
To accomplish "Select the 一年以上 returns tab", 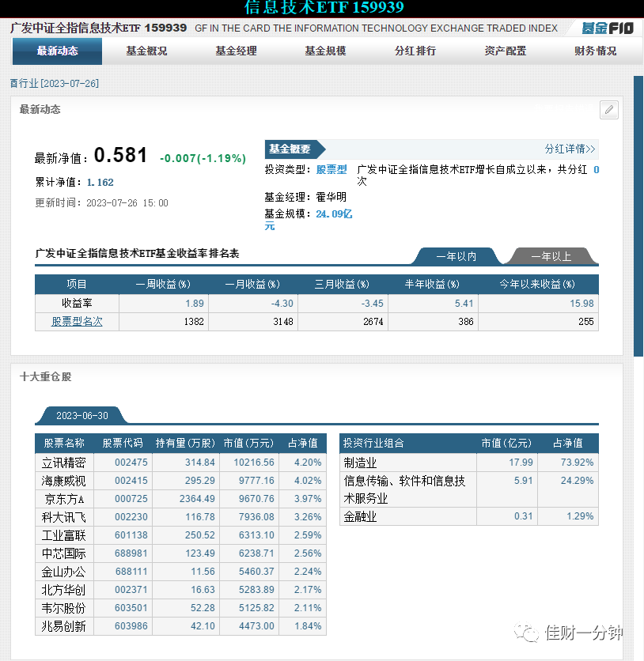I will click(x=551, y=256).
